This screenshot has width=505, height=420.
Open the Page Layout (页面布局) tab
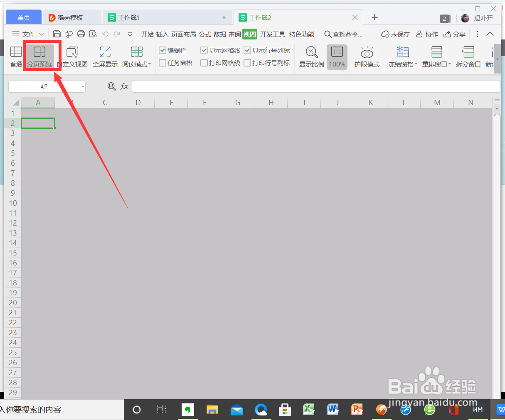click(x=184, y=34)
